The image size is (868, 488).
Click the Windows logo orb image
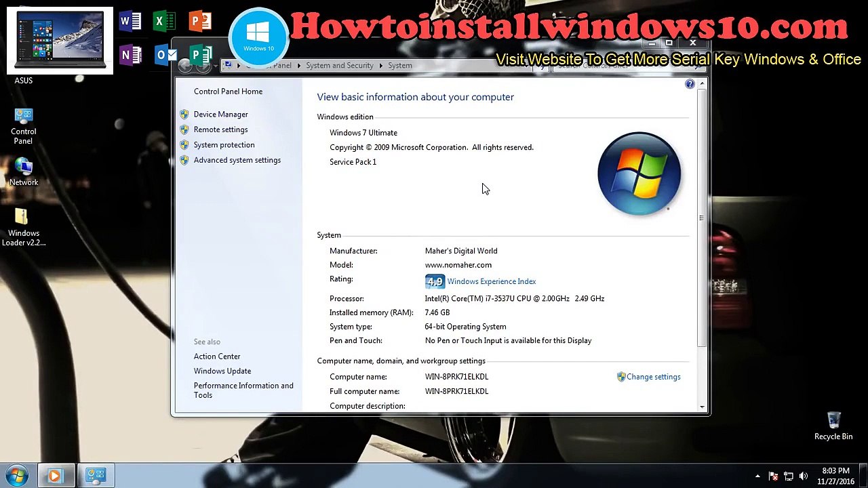point(639,174)
